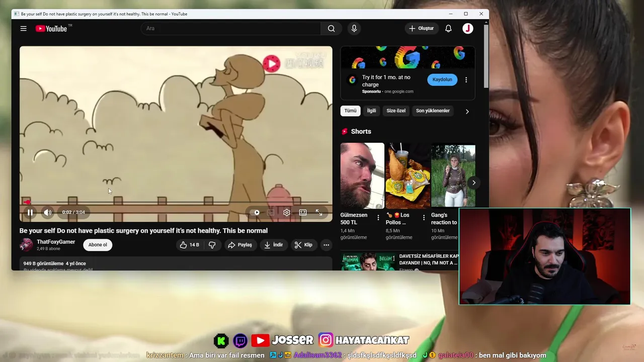Open the video in full screen
This screenshot has width=644, height=362.
(x=319, y=212)
